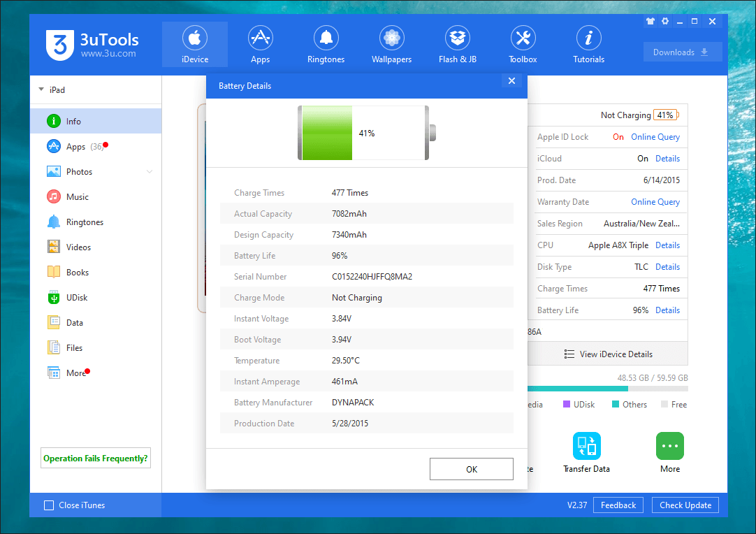Click the Temperature 29.50°C value

pos(346,361)
